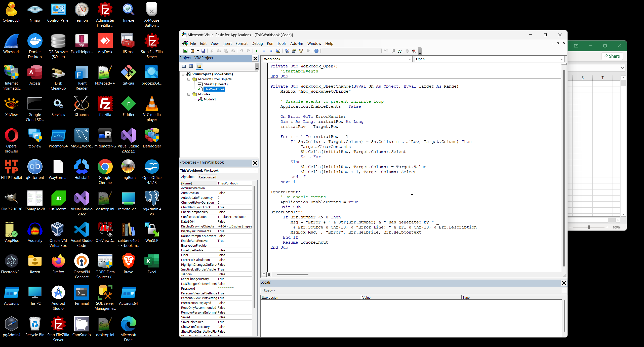This screenshot has width=644, height=347.
Task: Open the Open procedure dropdown
Action: (562, 59)
